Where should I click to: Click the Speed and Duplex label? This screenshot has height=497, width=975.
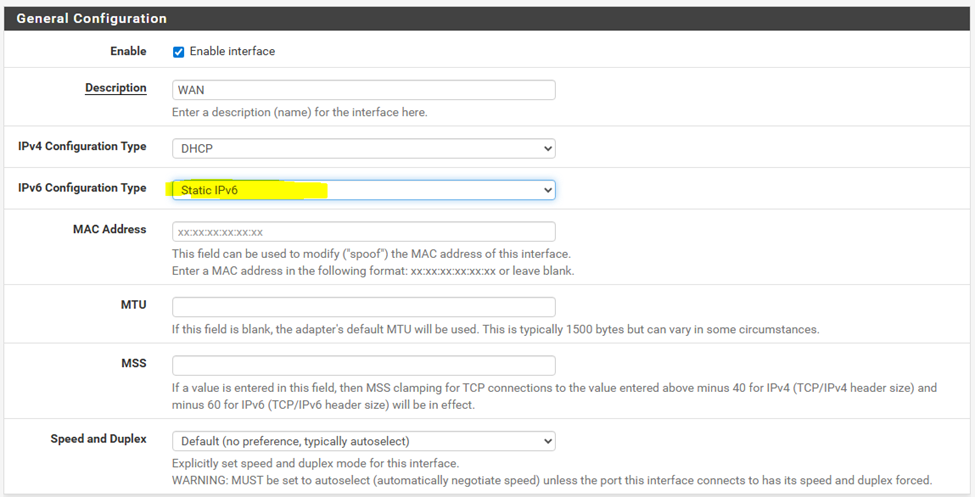98,439
